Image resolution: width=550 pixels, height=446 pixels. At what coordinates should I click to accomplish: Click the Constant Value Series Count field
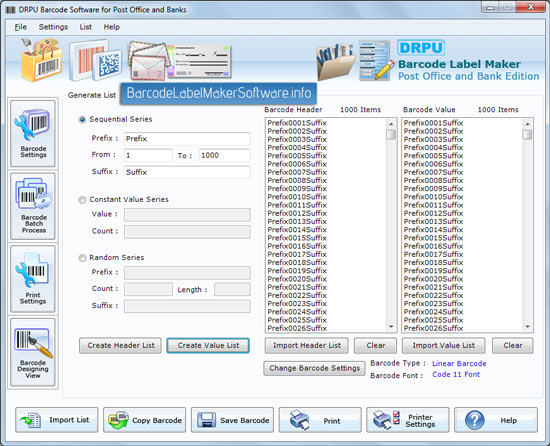click(x=187, y=232)
